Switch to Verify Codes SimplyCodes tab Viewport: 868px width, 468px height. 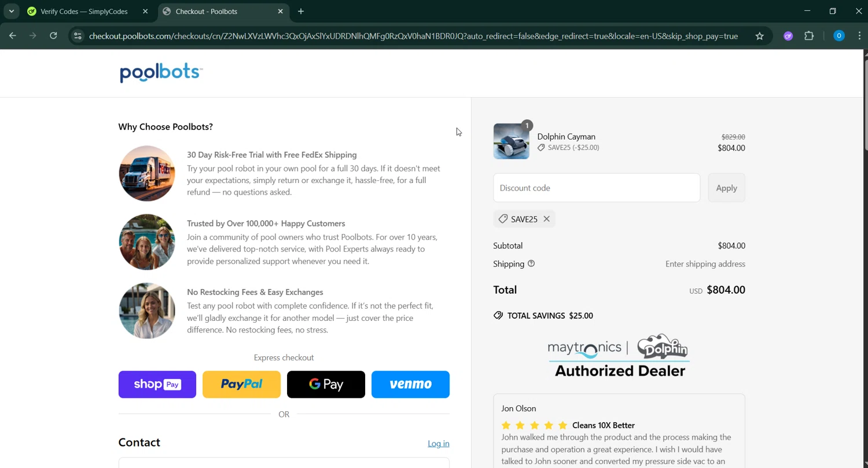tap(84, 11)
